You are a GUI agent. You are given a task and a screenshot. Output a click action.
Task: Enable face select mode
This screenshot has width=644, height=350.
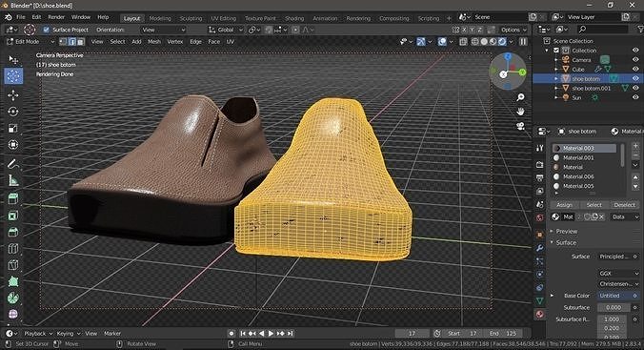click(81, 42)
